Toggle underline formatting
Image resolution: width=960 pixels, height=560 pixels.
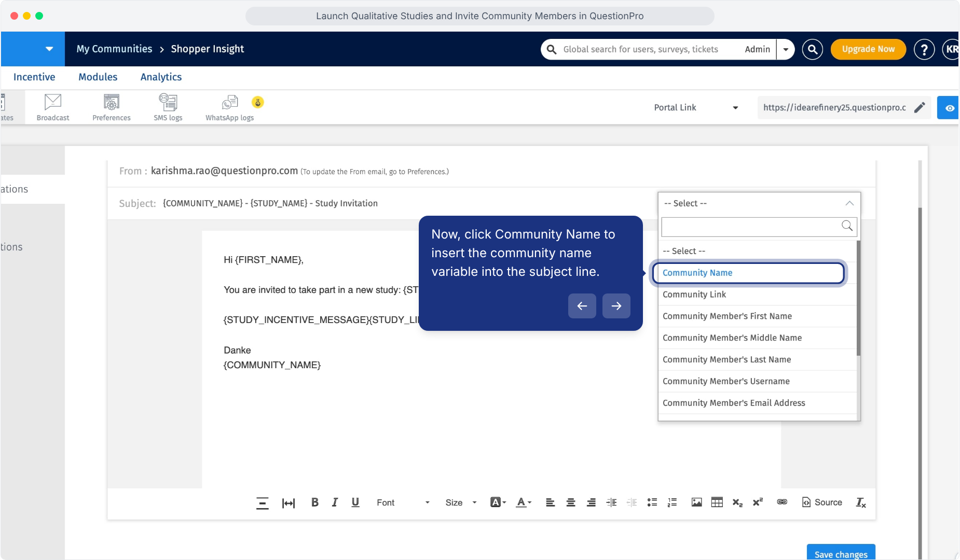tap(355, 502)
